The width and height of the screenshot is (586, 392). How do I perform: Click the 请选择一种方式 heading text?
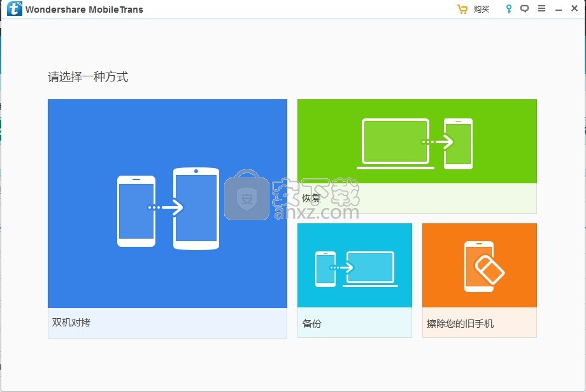[88, 77]
